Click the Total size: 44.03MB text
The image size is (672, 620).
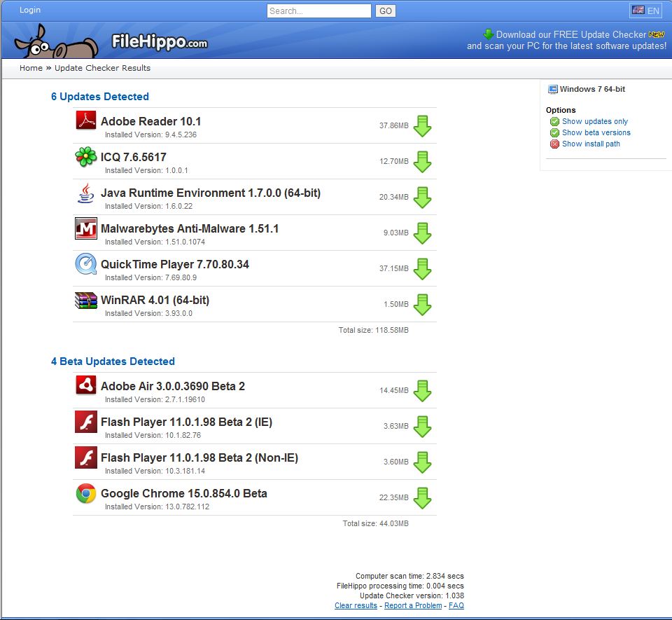point(375,523)
